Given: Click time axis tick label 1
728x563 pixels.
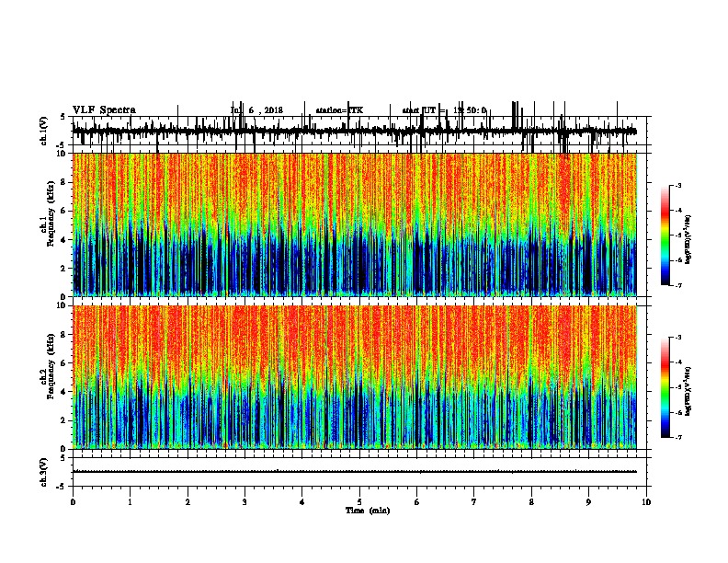Looking at the screenshot, I should click(130, 502).
